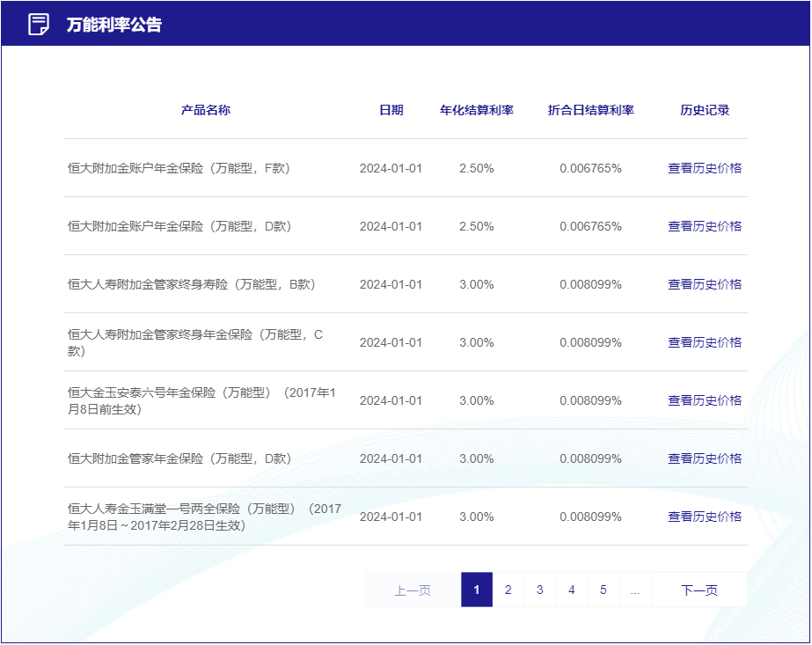Click the 折合日结算利率 column header
The width and height of the screenshot is (812, 645).
point(591,110)
